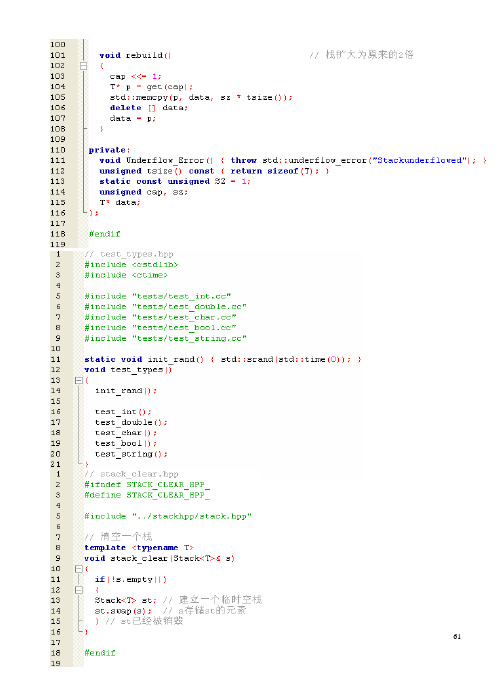498x684 pixels.
Task: Click the 'test_double();' call
Action: 131,422
